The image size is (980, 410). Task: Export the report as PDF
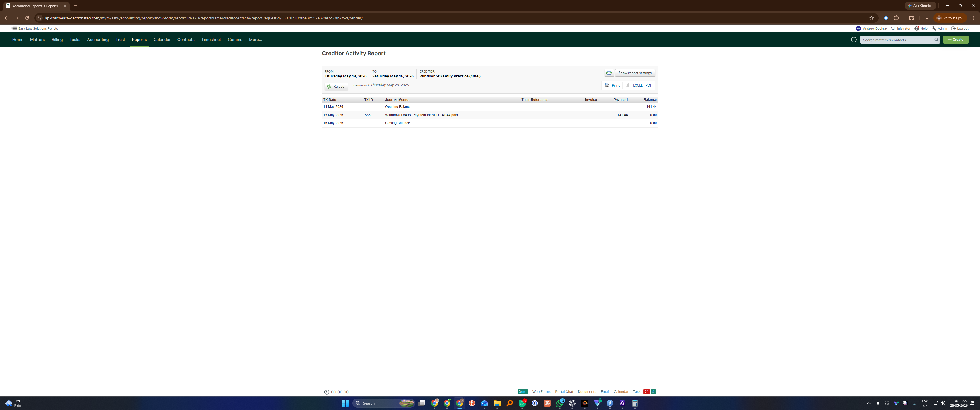(x=649, y=85)
